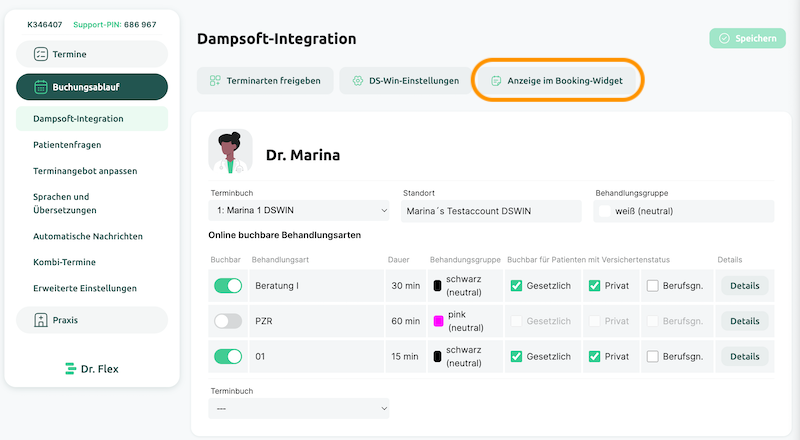The width and height of the screenshot is (800, 440).
Task: Click the Terminarten freigeben grid icon
Action: [215, 81]
